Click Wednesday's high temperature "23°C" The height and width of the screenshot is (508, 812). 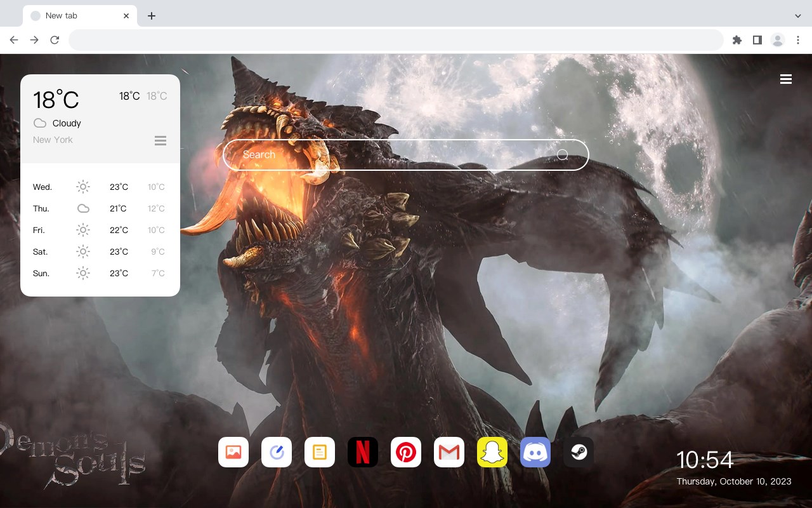click(119, 187)
